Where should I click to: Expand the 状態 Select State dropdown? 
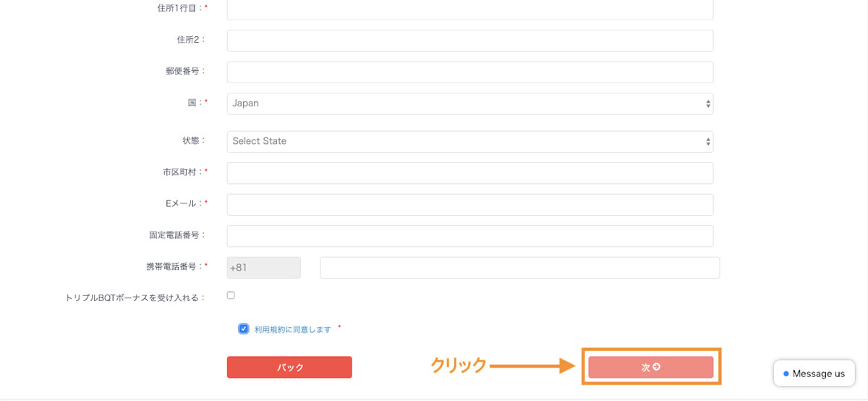[x=470, y=142]
